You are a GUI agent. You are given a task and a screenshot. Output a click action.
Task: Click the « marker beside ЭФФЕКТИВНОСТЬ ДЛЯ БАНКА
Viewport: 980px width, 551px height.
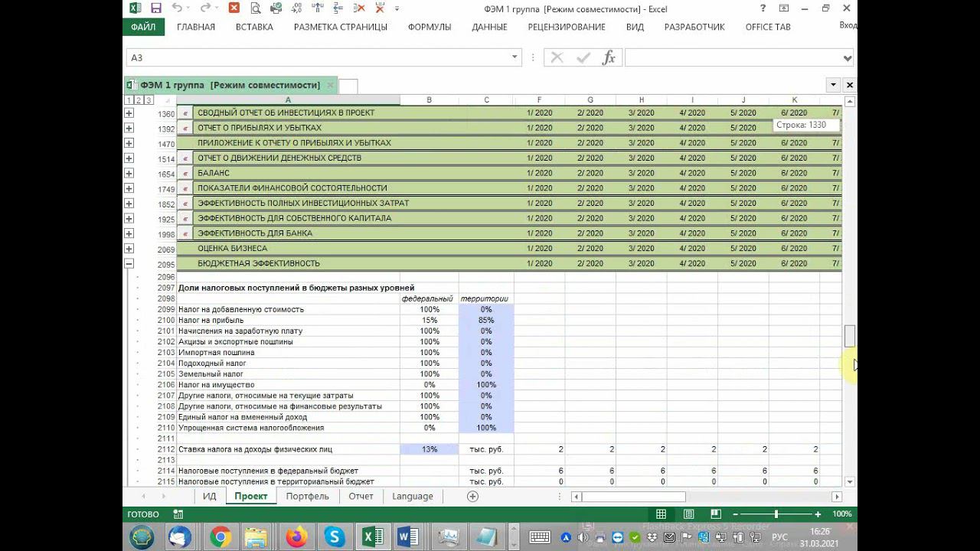click(x=185, y=233)
